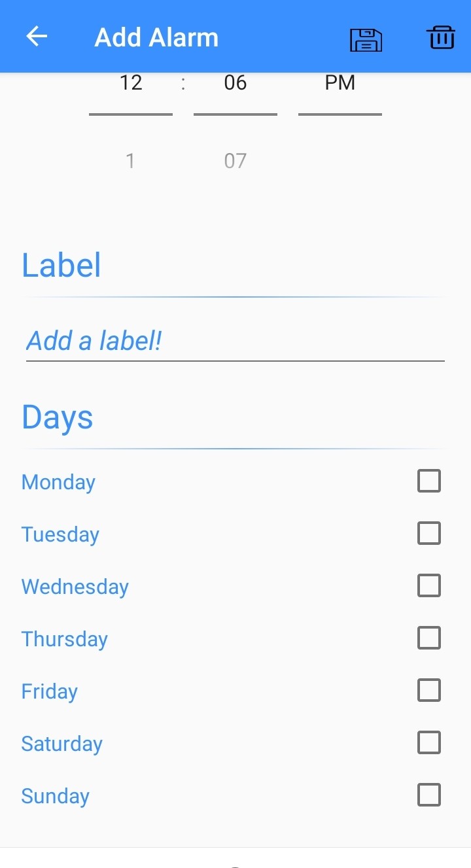Image resolution: width=471 pixels, height=868 pixels.
Task: Tap the PM period selector
Action: [x=340, y=83]
